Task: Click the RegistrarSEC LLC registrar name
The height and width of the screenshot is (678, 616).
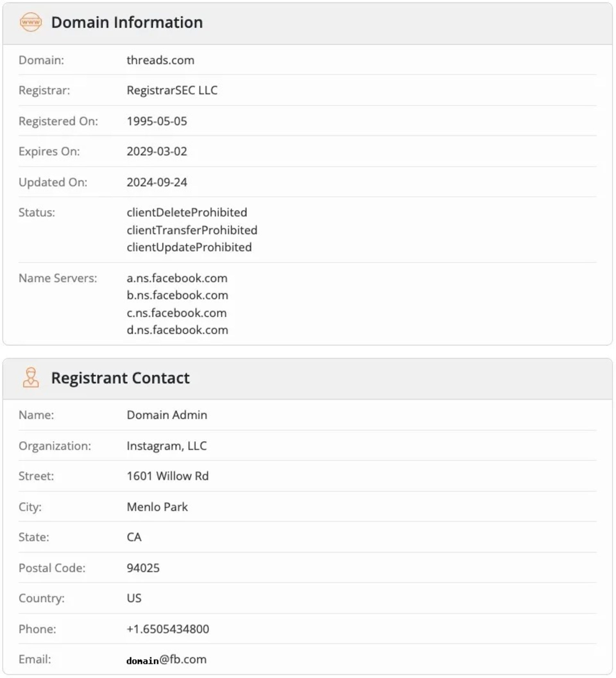Action: point(172,90)
